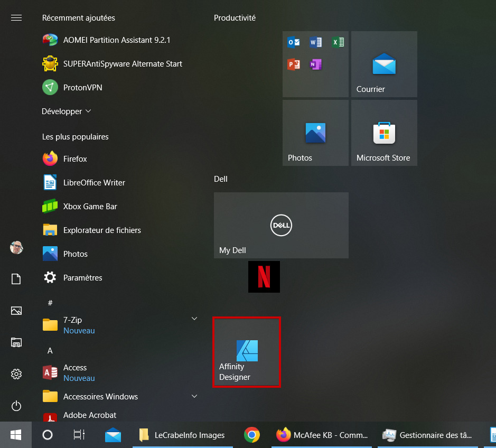The image size is (496, 448).
Task: Click the Dell group title
Action: 221,179
